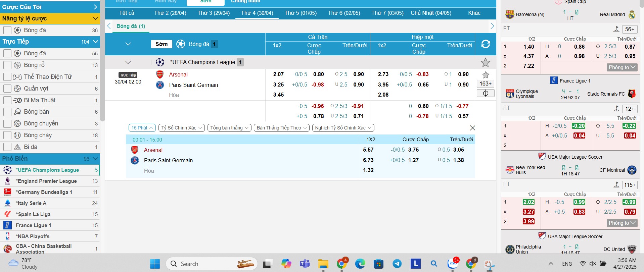This screenshot has height=272, width=644.
Task: Open England Premier League in the sidebar
Action: pyautogui.click(x=46, y=181)
